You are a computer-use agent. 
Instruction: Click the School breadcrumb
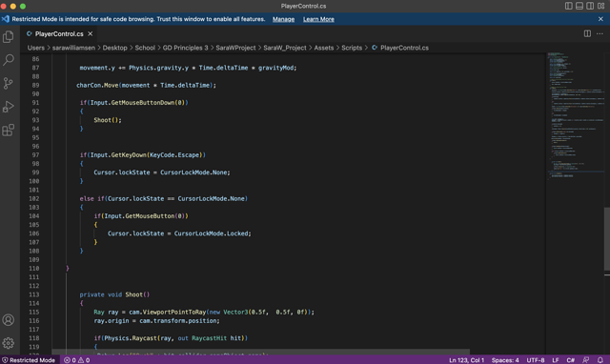[145, 48]
